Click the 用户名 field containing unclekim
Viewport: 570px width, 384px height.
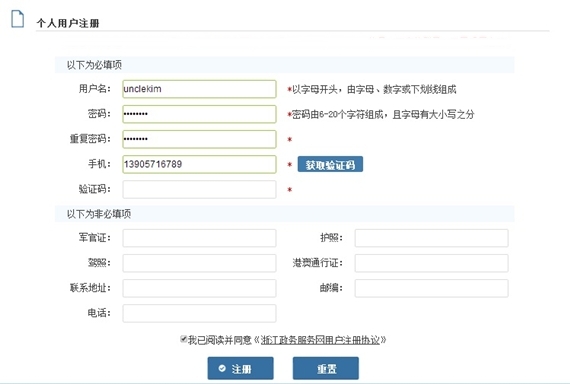[199, 89]
